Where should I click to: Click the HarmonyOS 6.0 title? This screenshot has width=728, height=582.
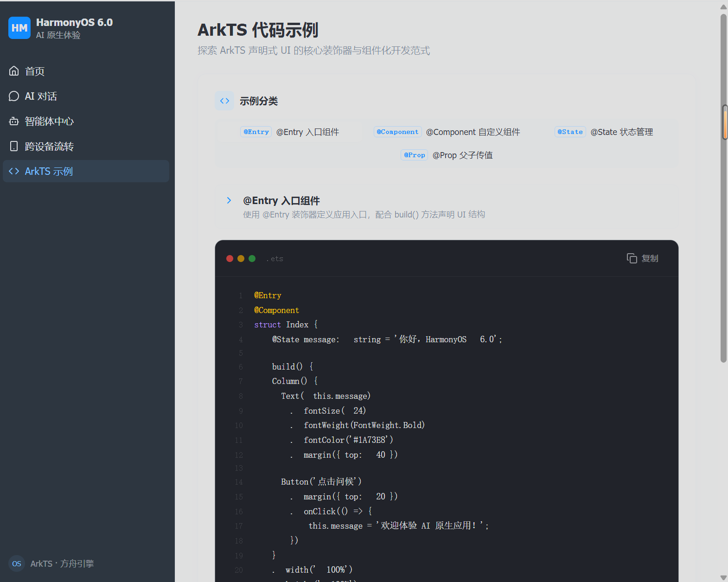[x=74, y=22]
